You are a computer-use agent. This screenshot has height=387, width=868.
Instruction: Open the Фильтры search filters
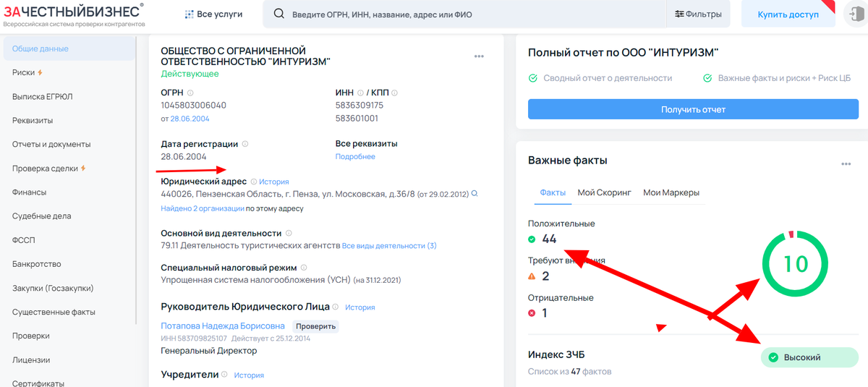[x=698, y=14]
